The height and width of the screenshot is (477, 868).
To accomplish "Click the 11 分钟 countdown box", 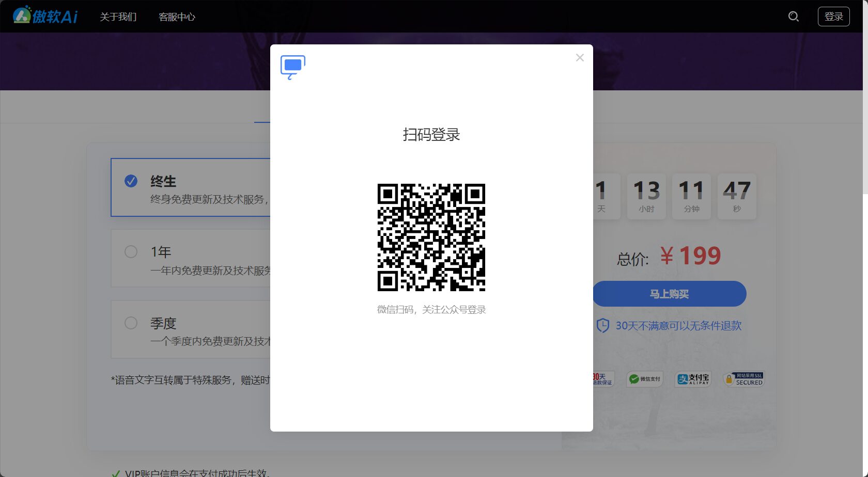I will [x=691, y=197].
